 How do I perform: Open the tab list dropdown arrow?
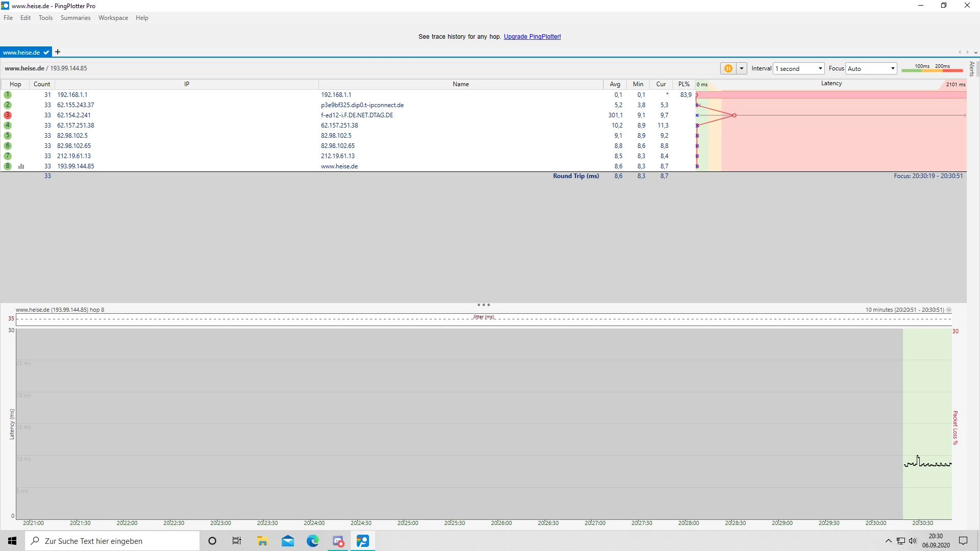pyautogui.click(x=975, y=53)
